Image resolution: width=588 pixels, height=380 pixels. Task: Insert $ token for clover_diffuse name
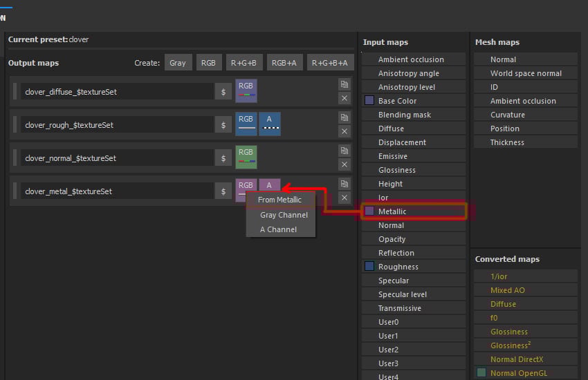[x=223, y=92]
